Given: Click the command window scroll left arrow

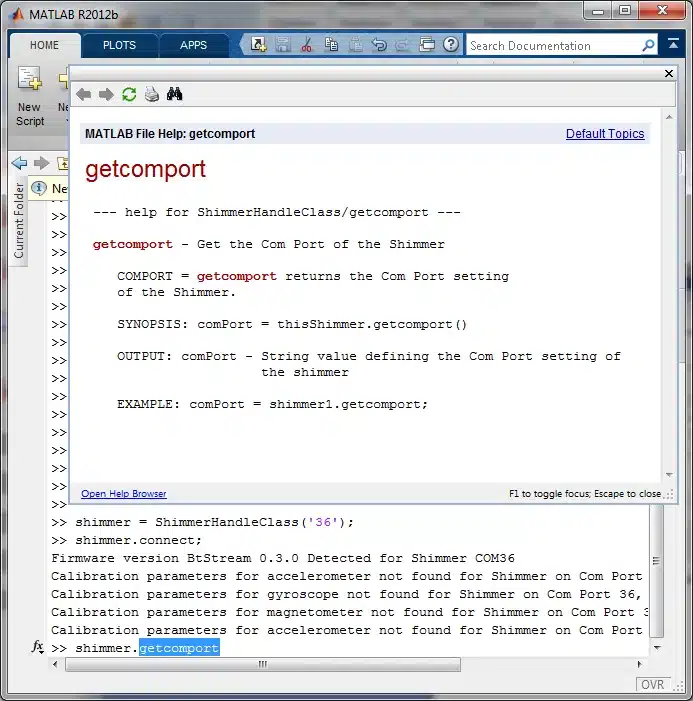Looking at the screenshot, I should click(55, 664).
